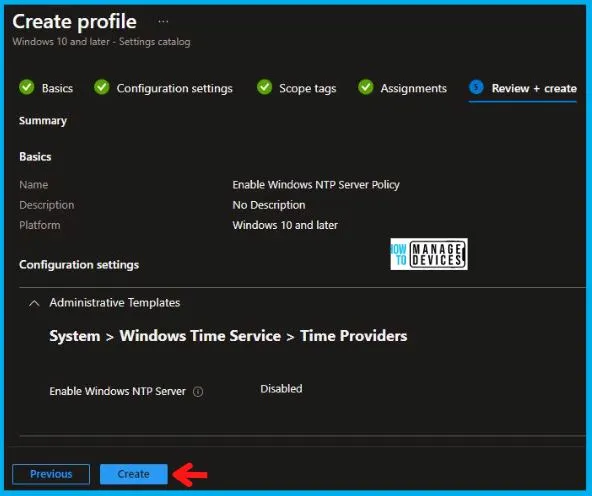Switch to the Assignments step
592x496 pixels.
[413, 88]
